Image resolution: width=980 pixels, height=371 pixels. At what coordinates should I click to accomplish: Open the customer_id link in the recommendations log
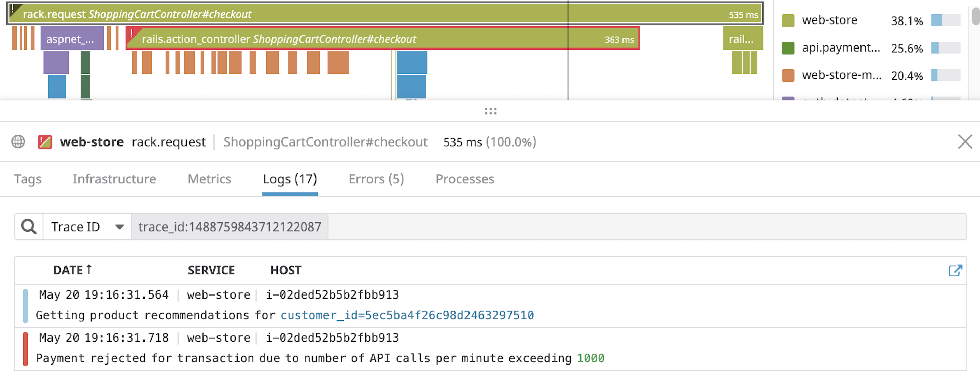406,315
